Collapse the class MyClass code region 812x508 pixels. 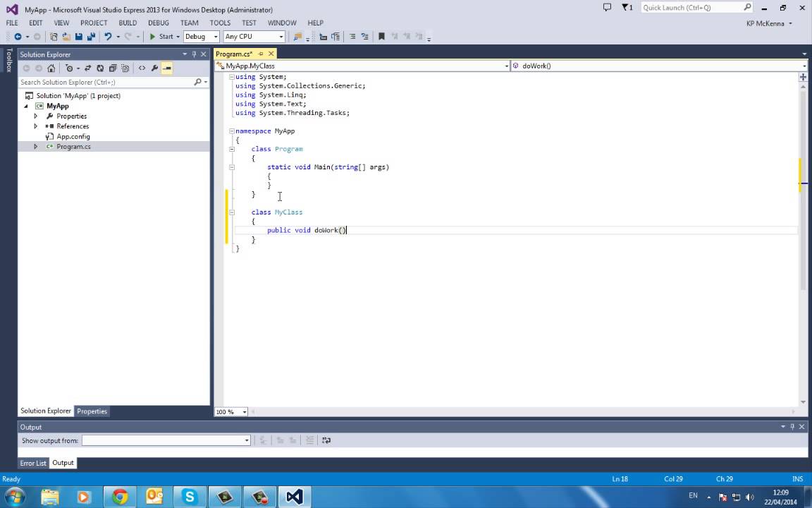point(231,212)
